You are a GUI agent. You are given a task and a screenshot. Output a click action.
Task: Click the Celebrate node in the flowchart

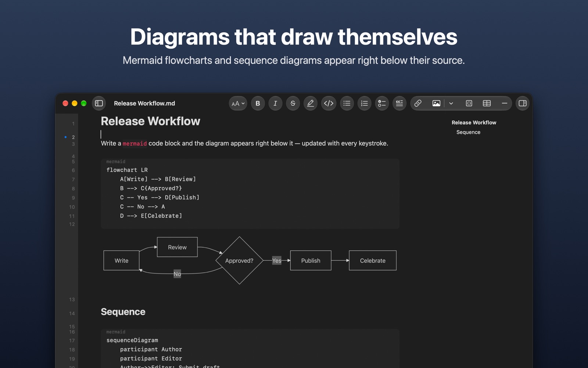pyautogui.click(x=373, y=261)
